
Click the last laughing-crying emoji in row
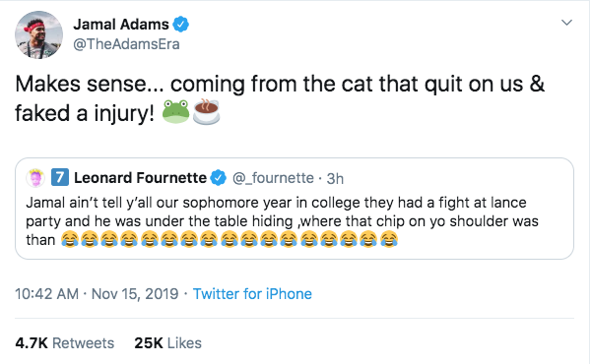click(x=389, y=239)
